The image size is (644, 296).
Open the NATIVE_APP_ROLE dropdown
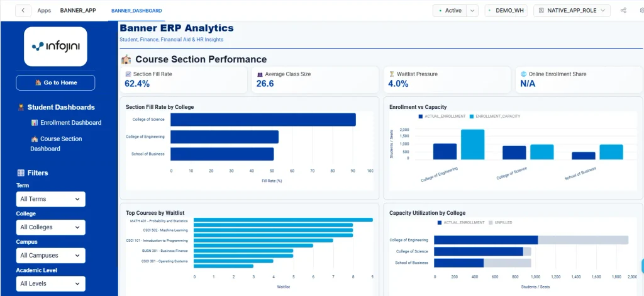pos(572,11)
